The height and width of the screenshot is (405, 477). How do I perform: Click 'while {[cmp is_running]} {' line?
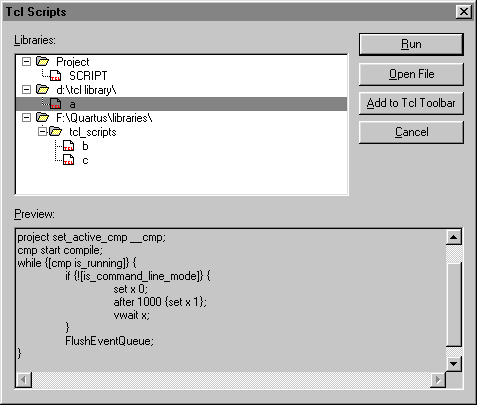coord(77,263)
